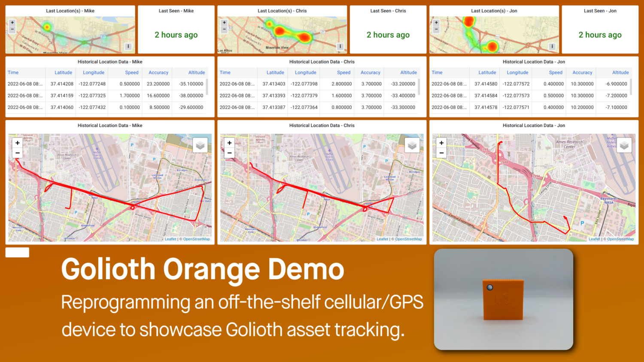Viewport: 644px width, 362px height.
Task: Zoom out on the Last Location(s) - Jon heatmap
Action: (436, 30)
